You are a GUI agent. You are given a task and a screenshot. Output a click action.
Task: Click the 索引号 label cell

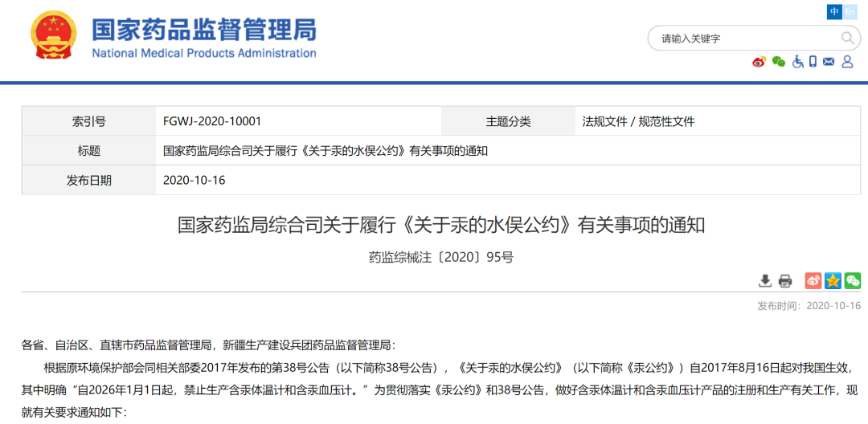click(88, 121)
